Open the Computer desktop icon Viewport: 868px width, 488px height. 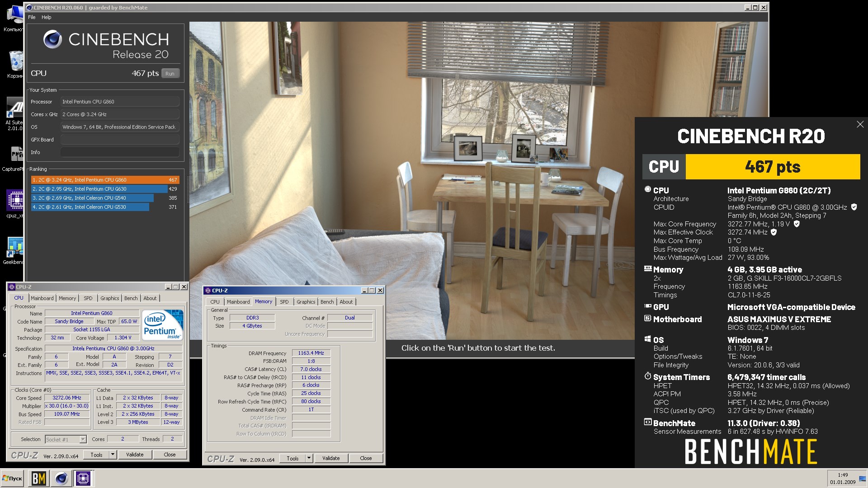coord(14,18)
